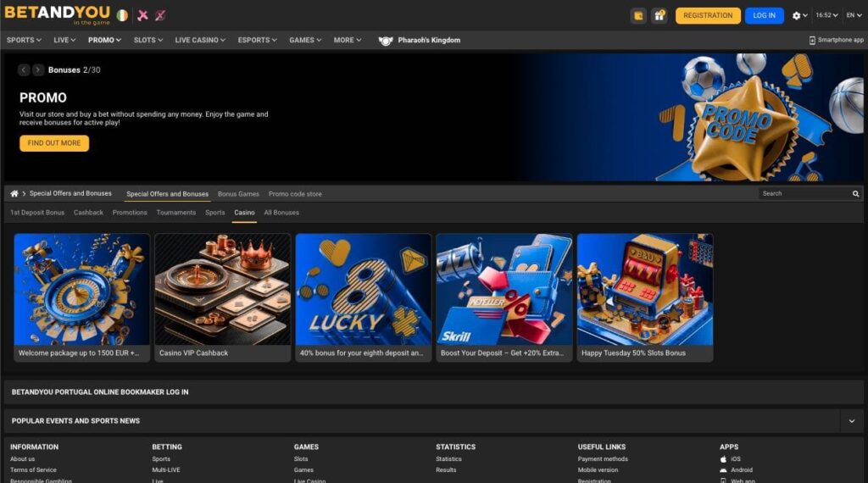Filter by Sports bonuses
The height and width of the screenshot is (483, 868).
point(214,213)
